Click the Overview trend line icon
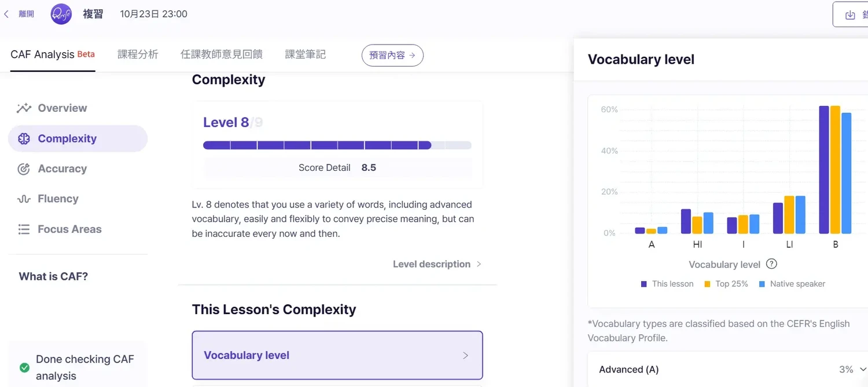This screenshot has height=387, width=868. pos(24,108)
